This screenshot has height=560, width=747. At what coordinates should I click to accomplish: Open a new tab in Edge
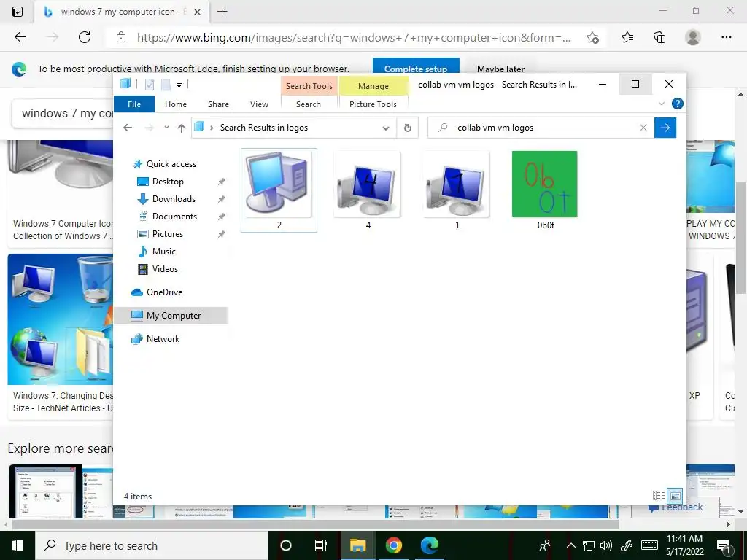tap(222, 12)
